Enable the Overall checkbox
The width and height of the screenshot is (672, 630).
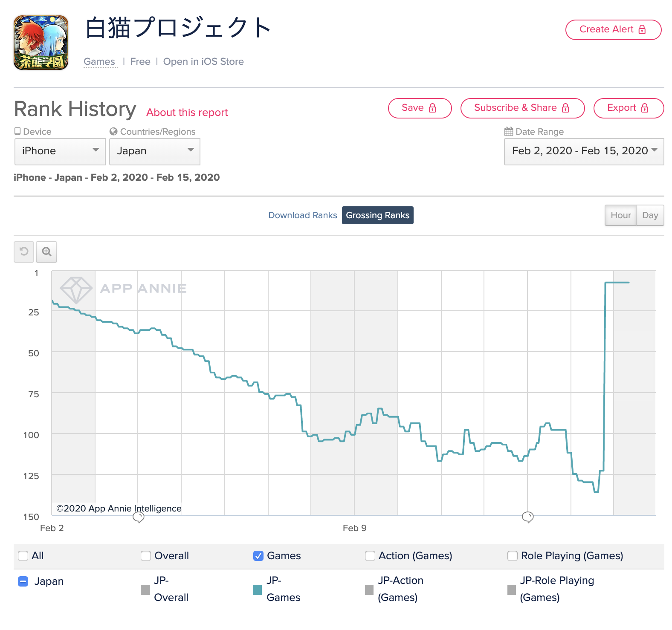(146, 556)
